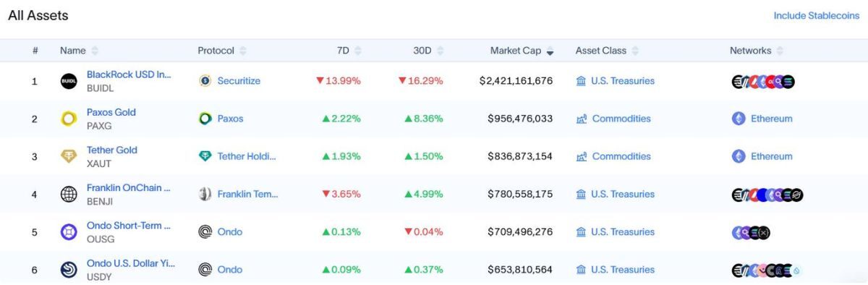
Task: Click the Paxos Gold token logo
Action: pos(69,119)
